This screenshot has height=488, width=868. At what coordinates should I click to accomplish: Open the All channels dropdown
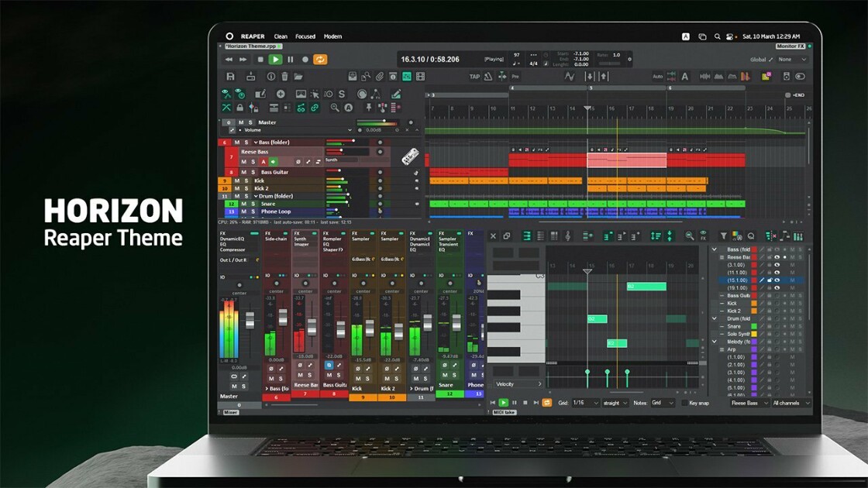[791, 403]
